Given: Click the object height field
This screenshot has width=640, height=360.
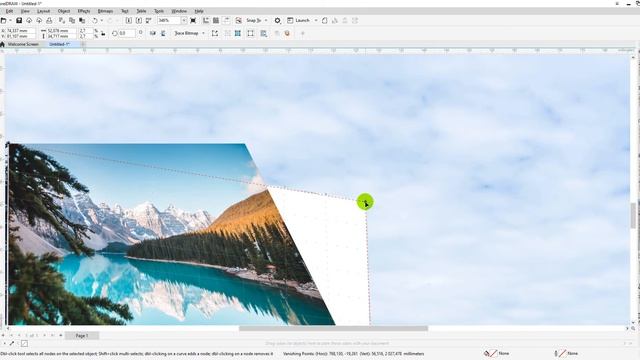Looking at the screenshot, I should [x=61, y=36].
